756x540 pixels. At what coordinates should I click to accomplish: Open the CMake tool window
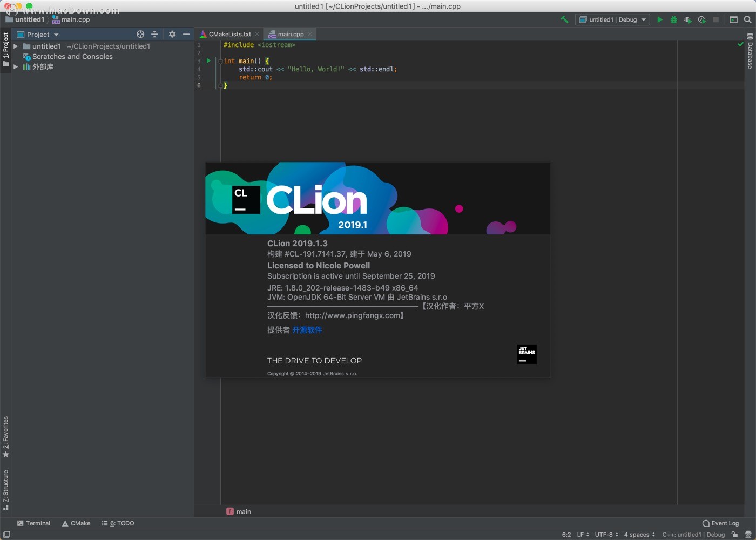[x=76, y=523]
